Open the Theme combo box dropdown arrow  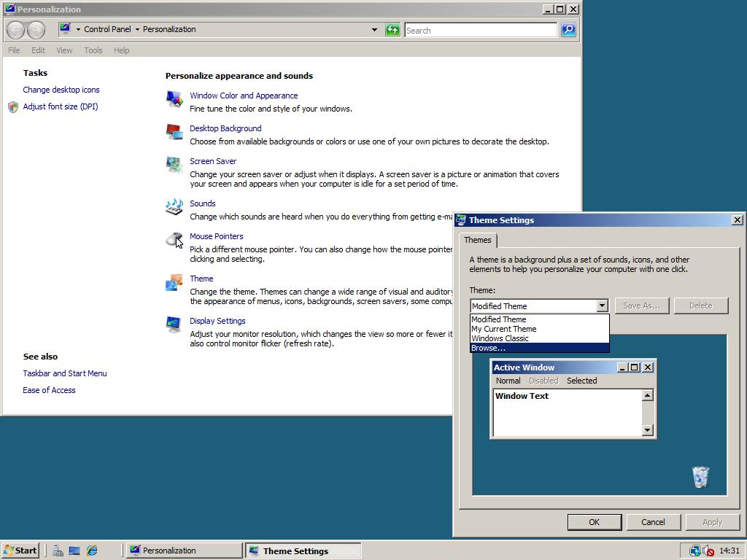coord(602,306)
